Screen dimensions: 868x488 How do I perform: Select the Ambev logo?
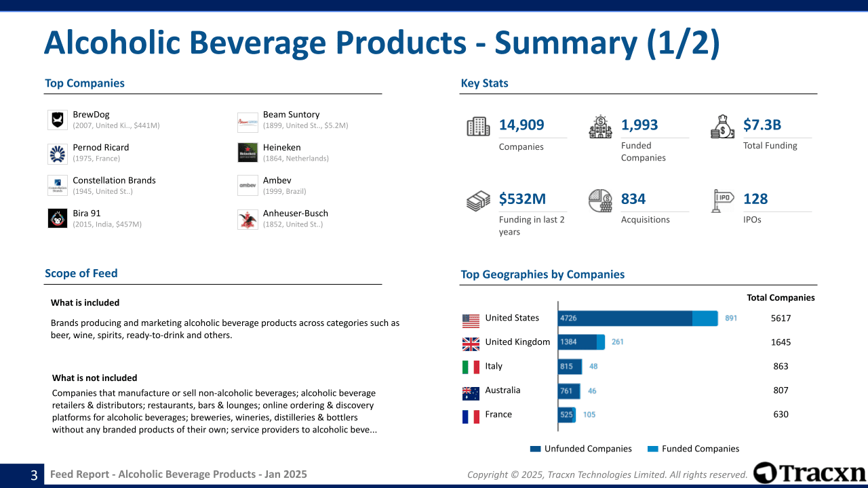coord(248,184)
